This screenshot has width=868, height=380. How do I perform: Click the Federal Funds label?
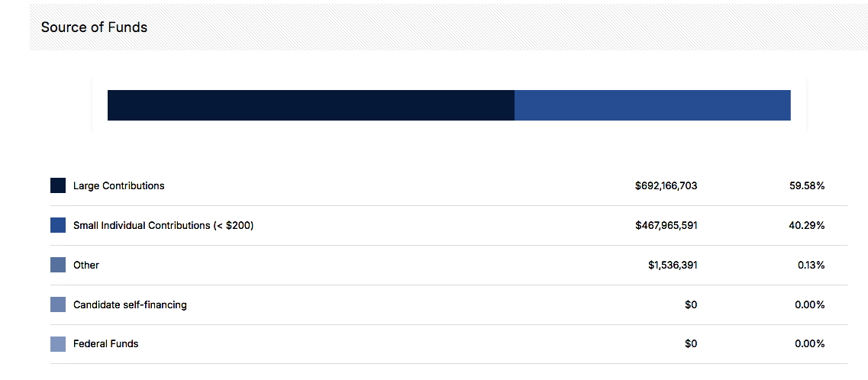click(x=105, y=344)
